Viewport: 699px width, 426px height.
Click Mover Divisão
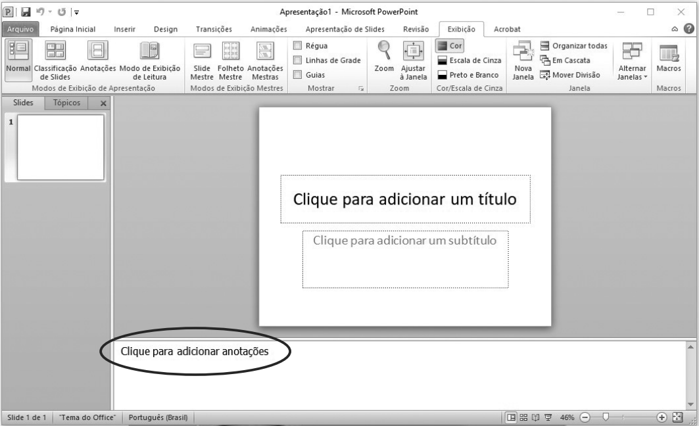pos(570,75)
